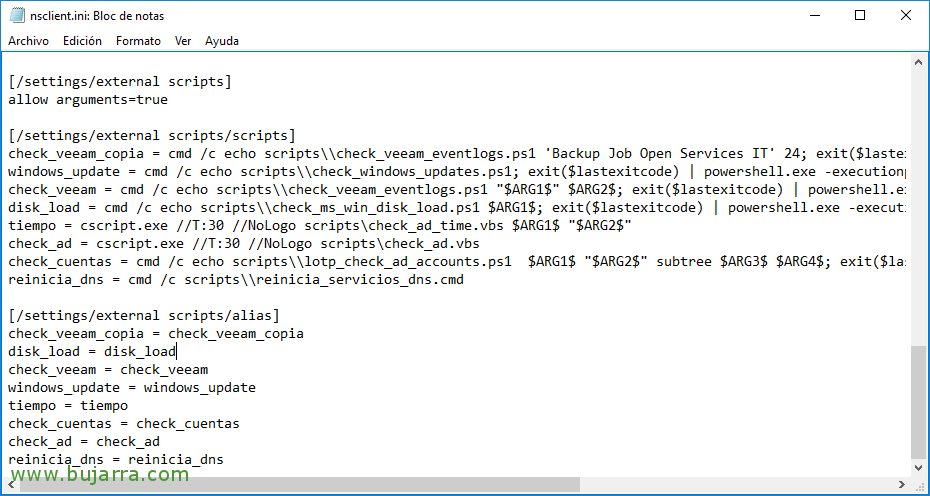Click the horizontal scrollbar right arrow
This screenshot has height=496, width=930.
tap(903, 485)
